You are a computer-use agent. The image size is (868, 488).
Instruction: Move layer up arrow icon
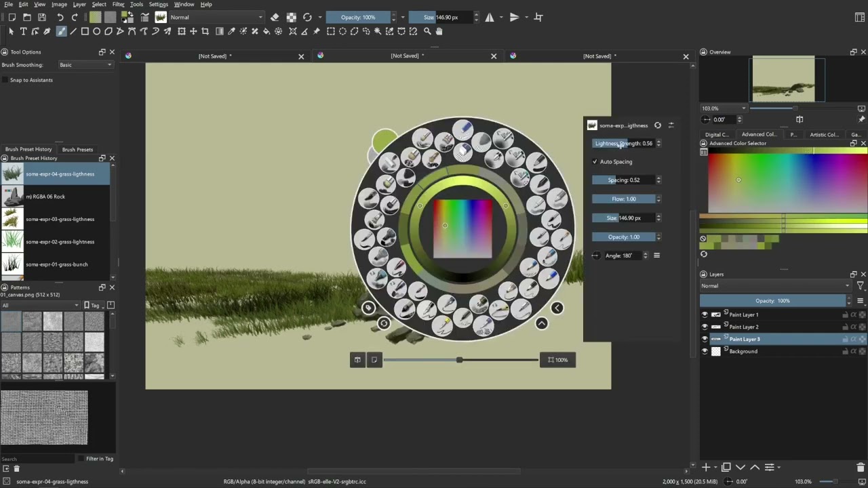755,467
